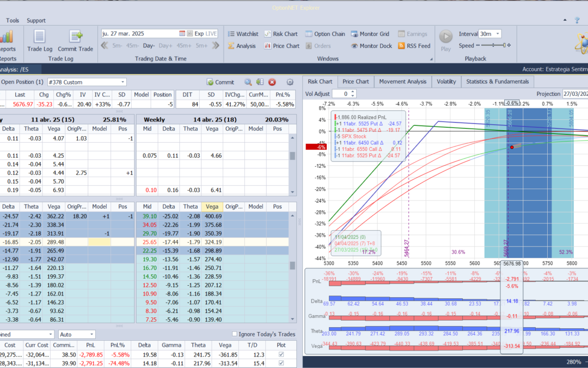Toggle Plot checkbox in the -2,789.85 PnL row

[281, 354]
